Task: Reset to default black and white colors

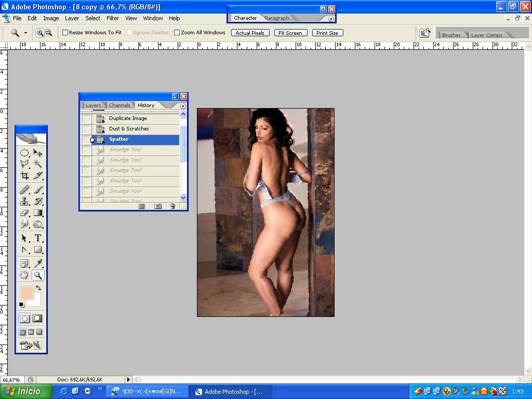Action: [22, 304]
